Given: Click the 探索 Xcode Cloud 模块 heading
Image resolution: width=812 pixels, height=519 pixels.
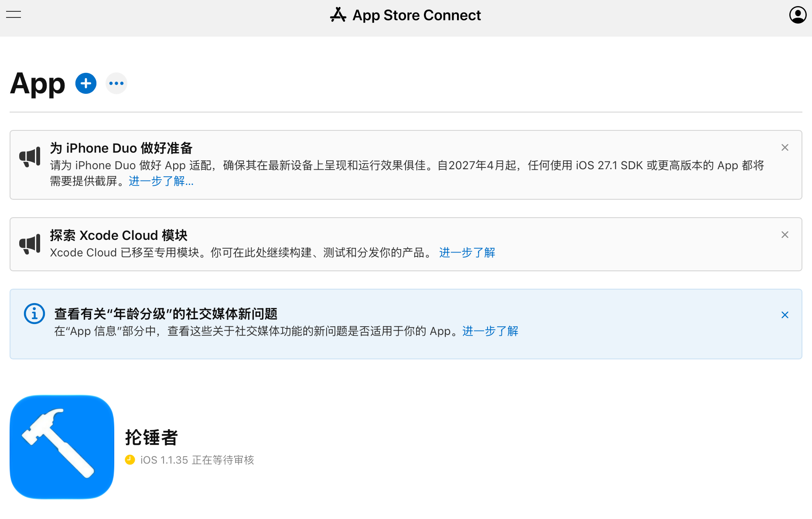Looking at the screenshot, I should [119, 236].
